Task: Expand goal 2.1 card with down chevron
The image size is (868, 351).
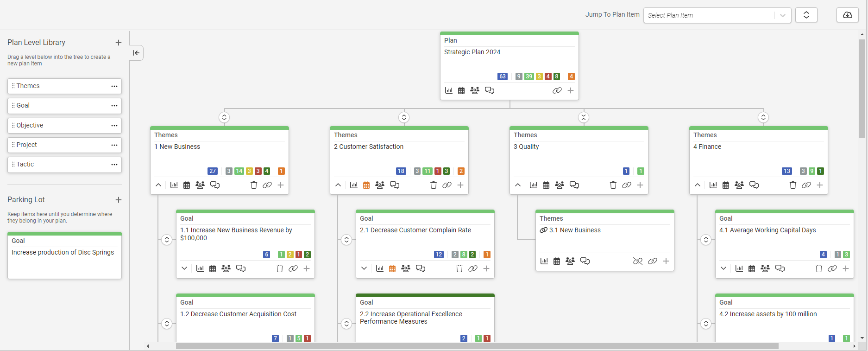Action: pyautogui.click(x=364, y=268)
